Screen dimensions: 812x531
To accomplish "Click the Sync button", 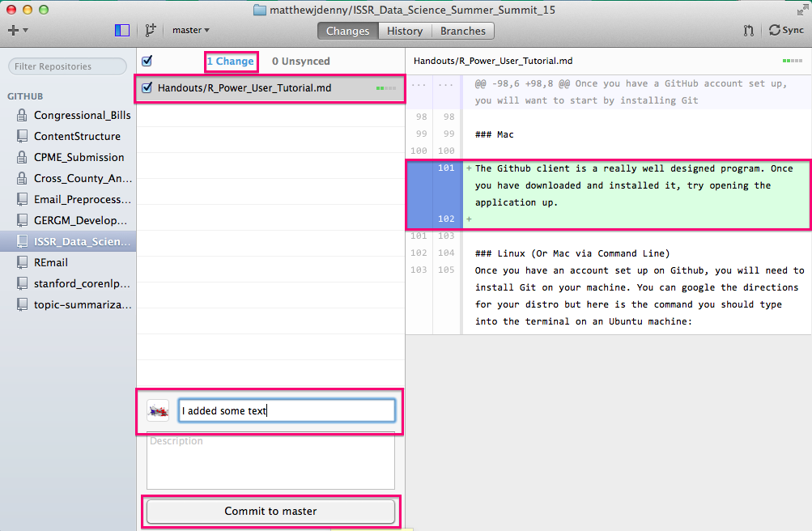I will pyautogui.click(x=786, y=30).
